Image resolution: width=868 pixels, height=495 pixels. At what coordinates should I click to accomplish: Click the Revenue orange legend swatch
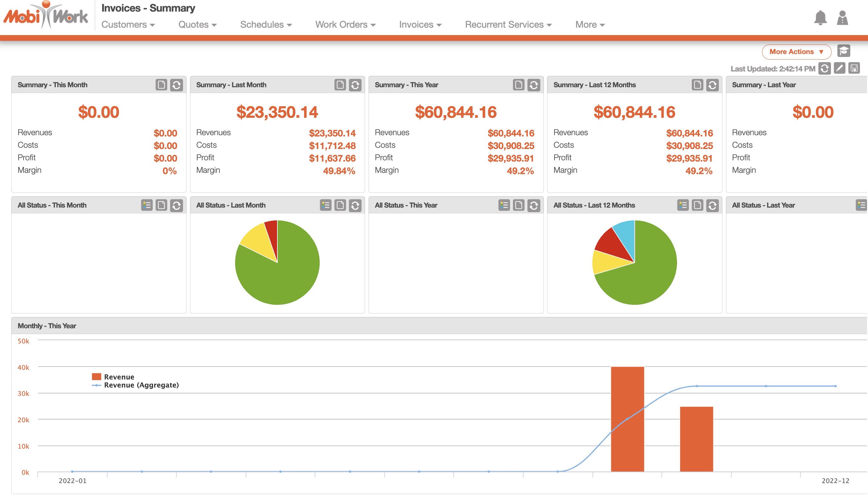tap(96, 377)
